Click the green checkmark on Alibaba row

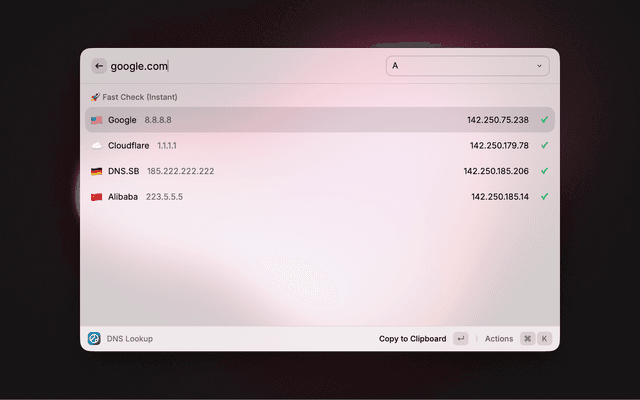tap(545, 197)
